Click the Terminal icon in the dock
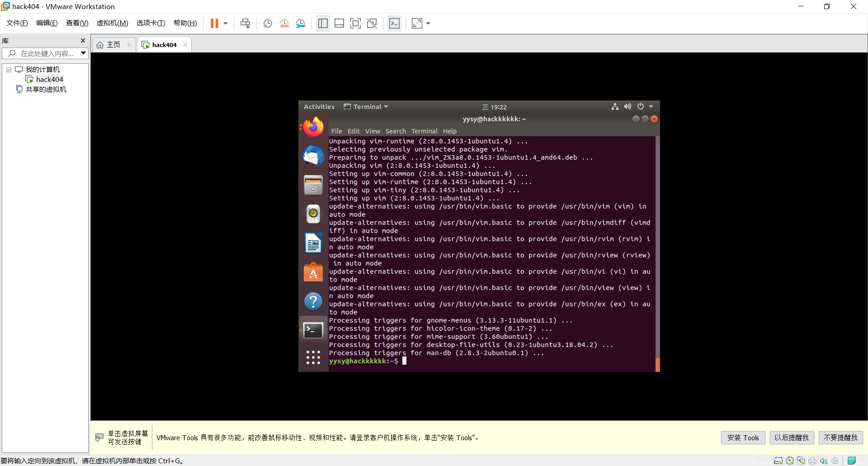The width and height of the screenshot is (868, 466). (313, 330)
